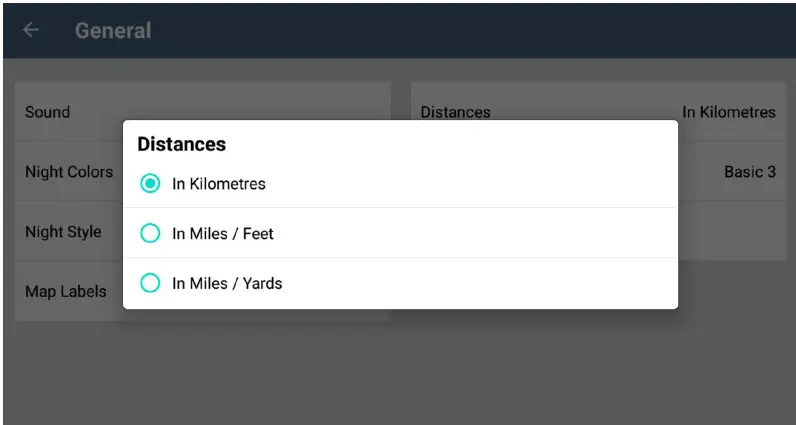Click the In Kilometres value on Distances row

point(728,112)
